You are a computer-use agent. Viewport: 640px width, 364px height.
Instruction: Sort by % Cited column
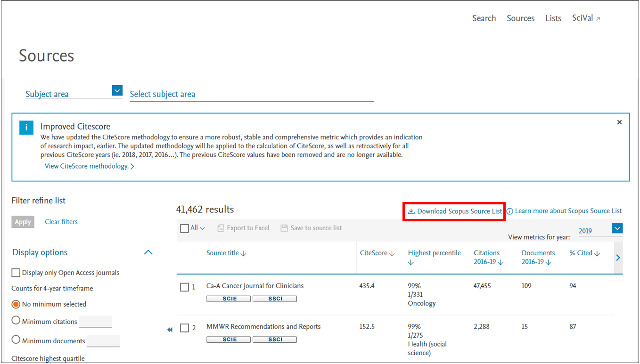coord(585,253)
